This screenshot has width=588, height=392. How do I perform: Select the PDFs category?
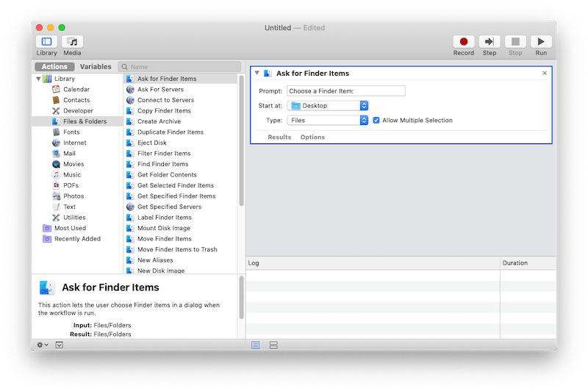click(71, 185)
